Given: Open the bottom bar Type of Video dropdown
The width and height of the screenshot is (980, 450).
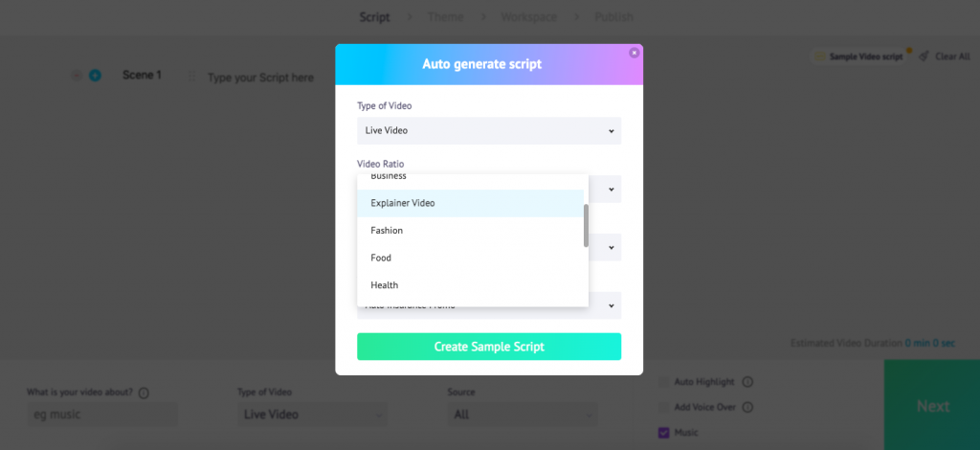Looking at the screenshot, I should 313,415.
